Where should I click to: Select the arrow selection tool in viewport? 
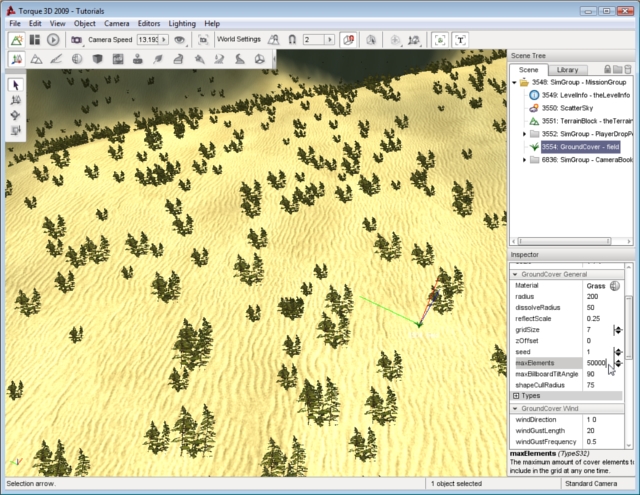[x=16, y=85]
